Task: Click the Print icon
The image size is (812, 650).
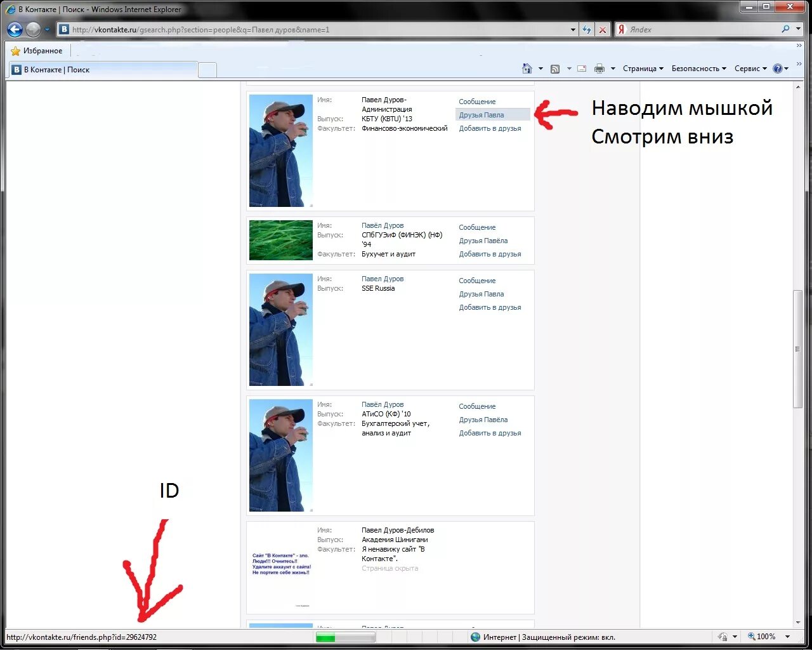Action: pos(599,69)
